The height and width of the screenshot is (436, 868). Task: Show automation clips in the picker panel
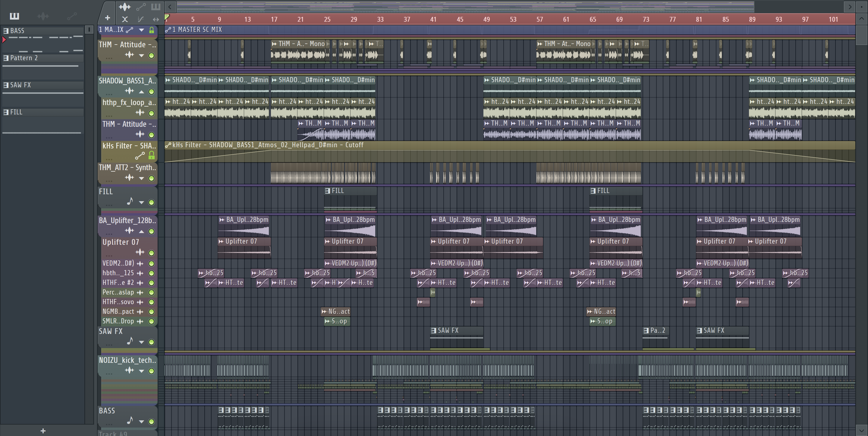point(72,16)
